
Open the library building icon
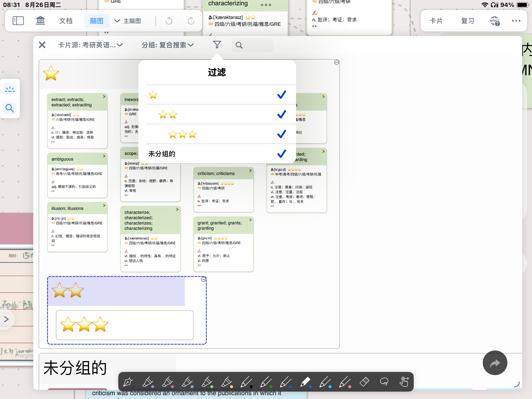point(40,21)
